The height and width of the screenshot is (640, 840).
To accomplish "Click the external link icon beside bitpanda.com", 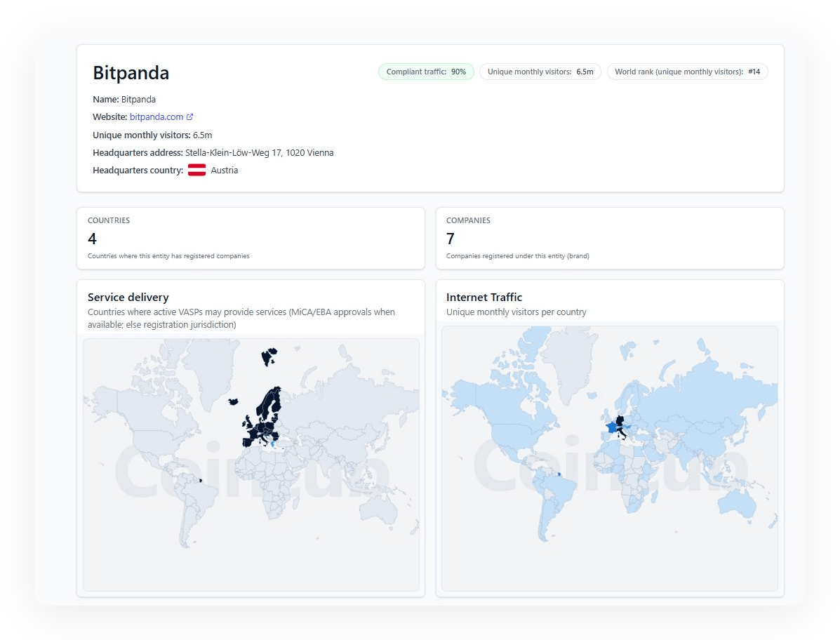I will 189,116.
